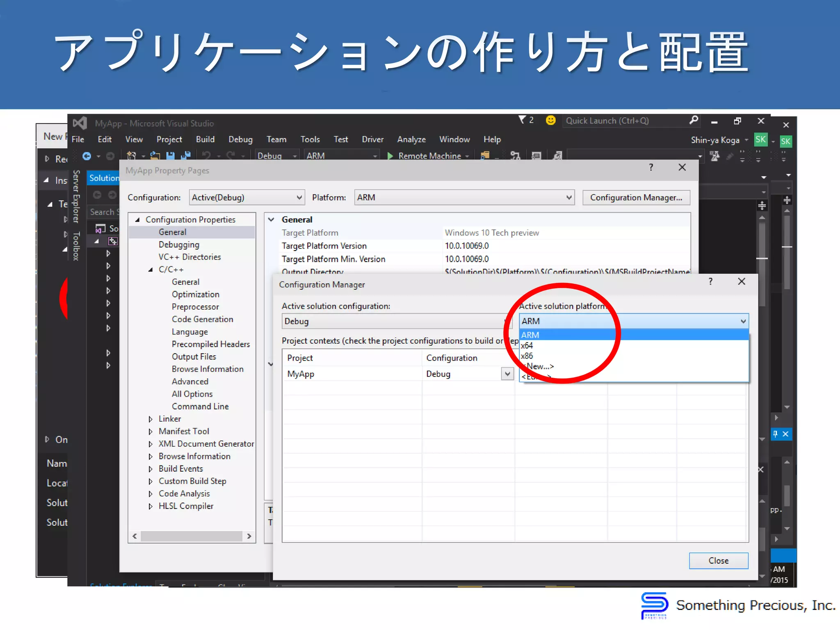Screen dimensions: 840x630
Task: Click the blue Navigate Backward arrow
Action: click(87, 156)
